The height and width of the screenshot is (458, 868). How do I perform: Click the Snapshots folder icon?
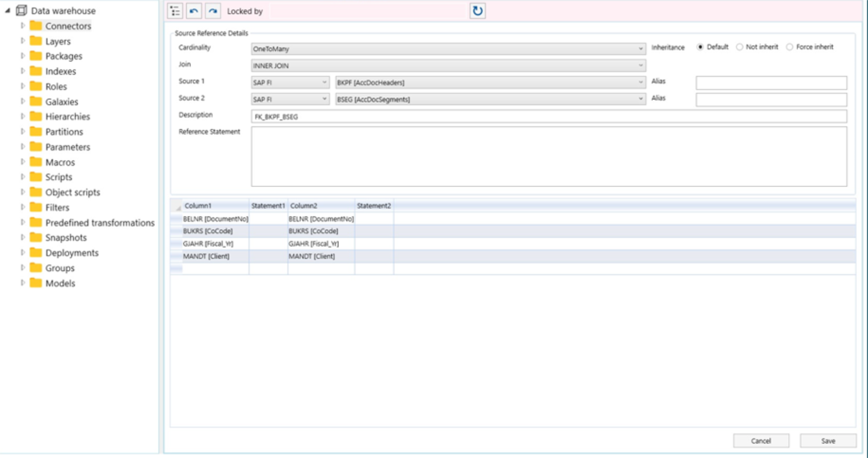(x=35, y=238)
